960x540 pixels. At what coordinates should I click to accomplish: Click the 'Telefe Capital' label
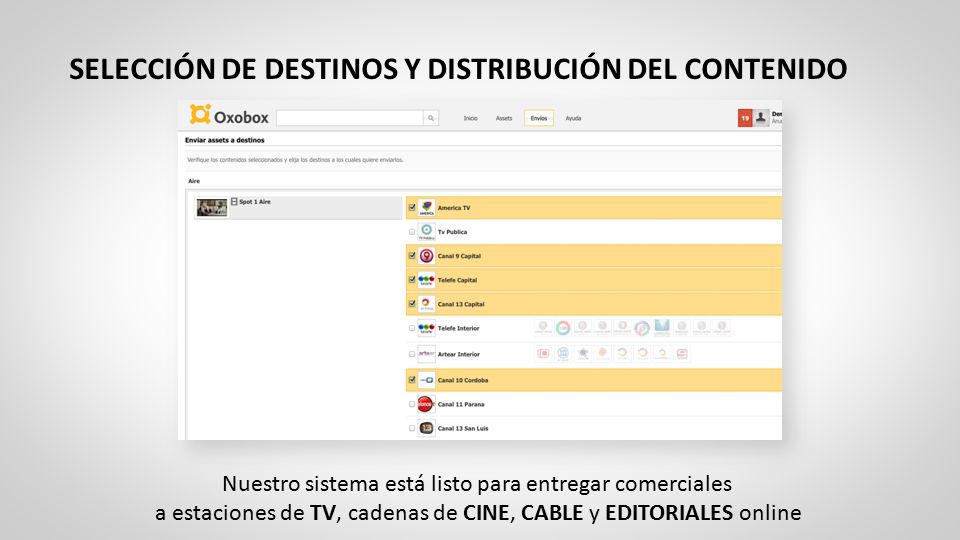coord(457,280)
